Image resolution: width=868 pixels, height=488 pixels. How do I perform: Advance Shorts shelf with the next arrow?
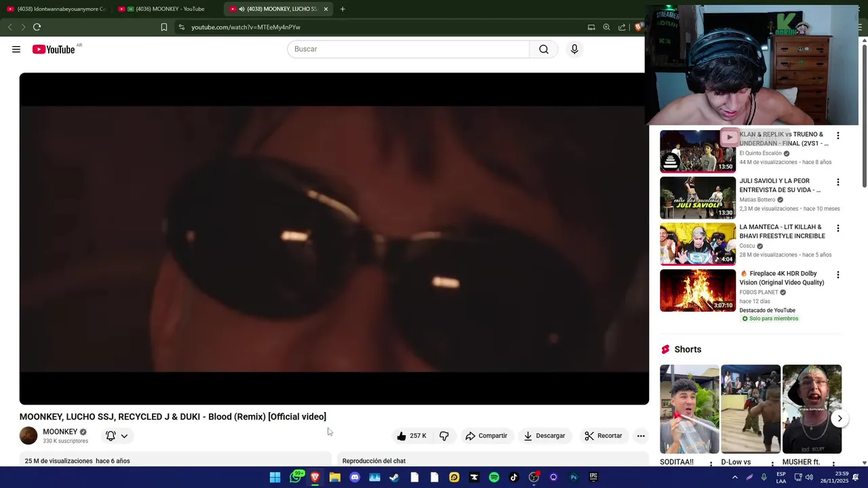(x=840, y=418)
